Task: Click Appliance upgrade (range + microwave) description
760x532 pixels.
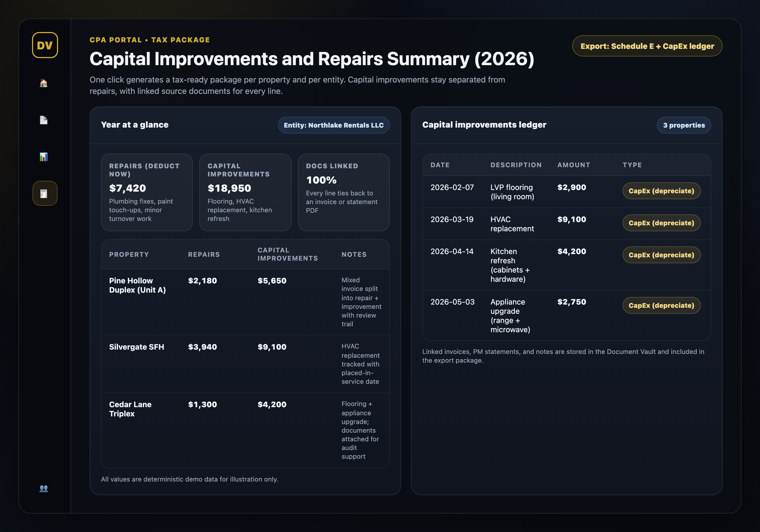Action: [510, 316]
